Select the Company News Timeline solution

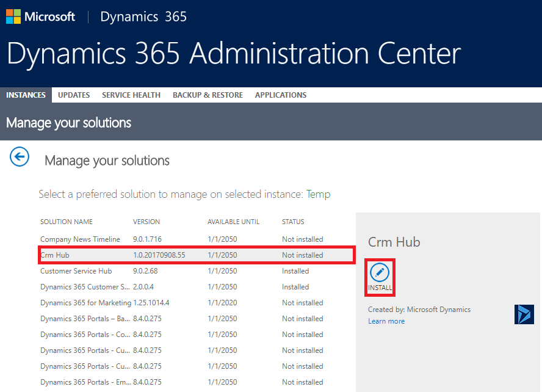pos(80,239)
